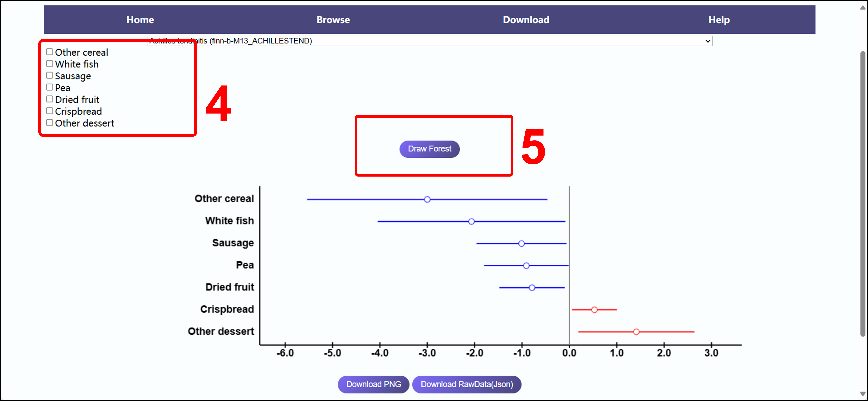The height and width of the screenshot is (401, 868).
Task: Click Download RawData(Json) button
Action: point(466,384)
